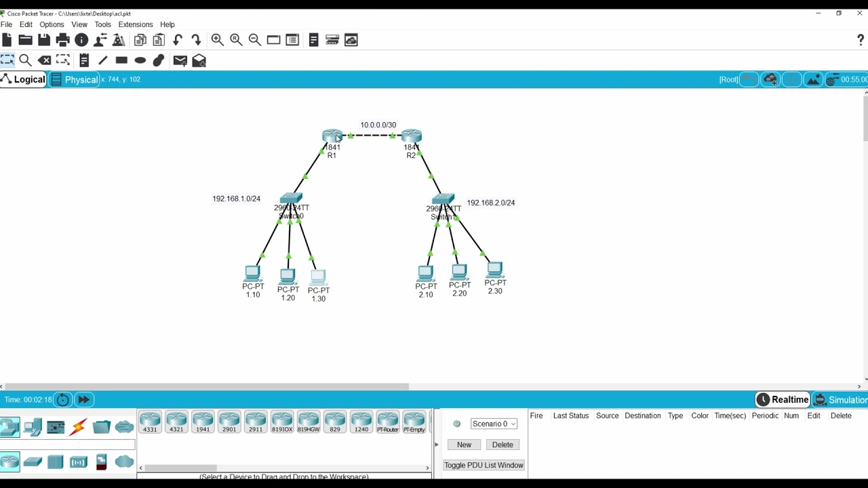The image size is (868, 488).
Task: Select Security firewall subcategory icon
Action: click(x=102, y=462)
